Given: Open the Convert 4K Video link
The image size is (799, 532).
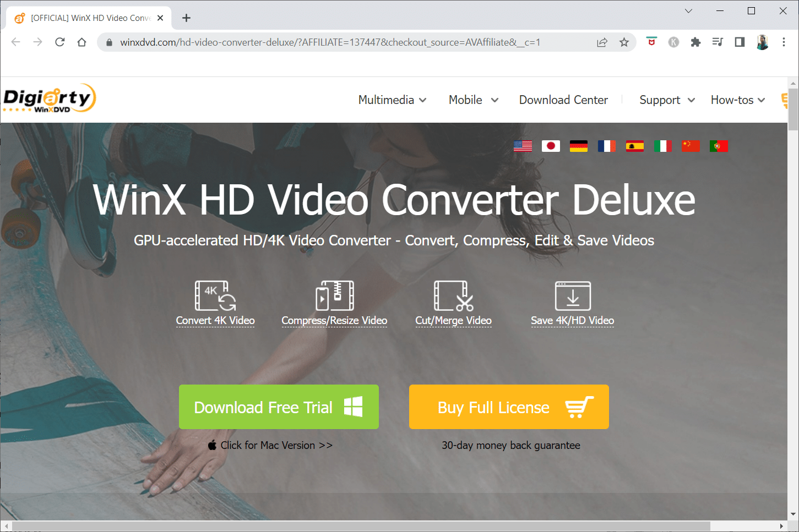Looking at the screenshot, I should 215,320.
